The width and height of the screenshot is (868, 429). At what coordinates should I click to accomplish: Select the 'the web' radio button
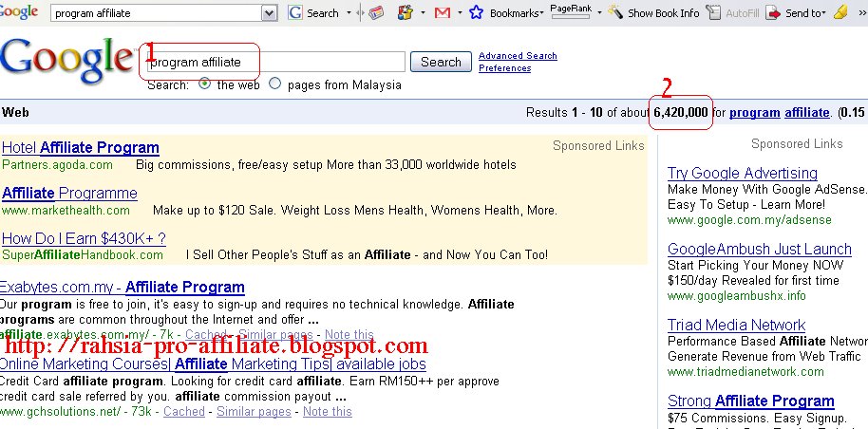pos(205,84)
